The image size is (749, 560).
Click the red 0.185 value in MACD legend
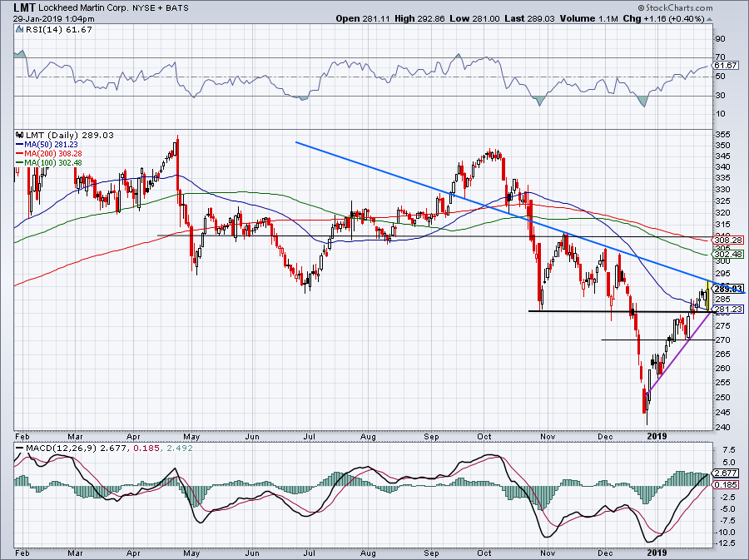pos(145,448)
